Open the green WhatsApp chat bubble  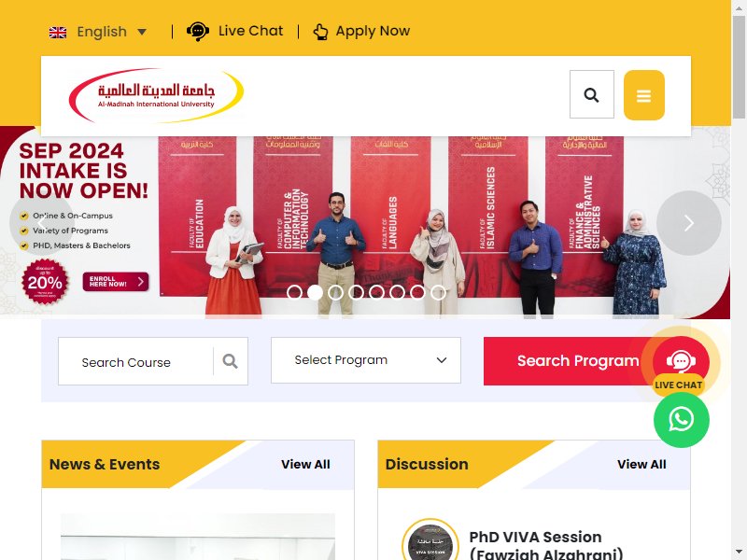[x=682, y=419]
